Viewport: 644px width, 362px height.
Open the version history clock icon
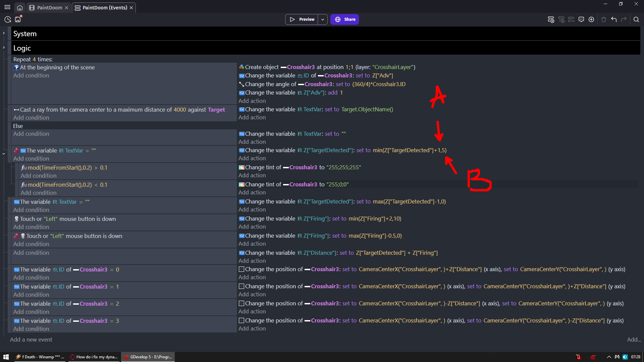(8, 19)
